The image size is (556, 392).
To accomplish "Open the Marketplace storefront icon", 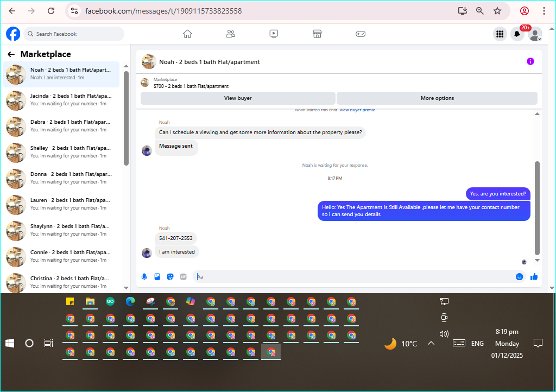I will [x=317, y=34].
